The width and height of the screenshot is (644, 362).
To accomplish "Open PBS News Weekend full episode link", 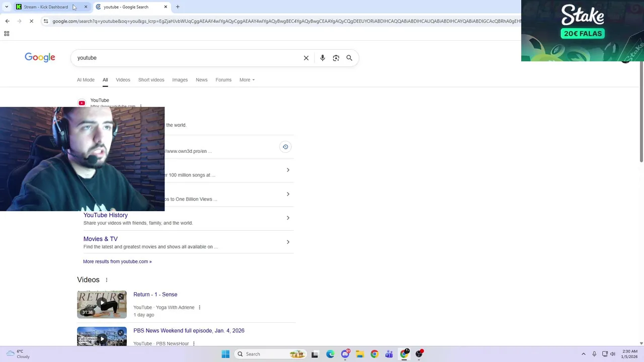I will point(189,331).
